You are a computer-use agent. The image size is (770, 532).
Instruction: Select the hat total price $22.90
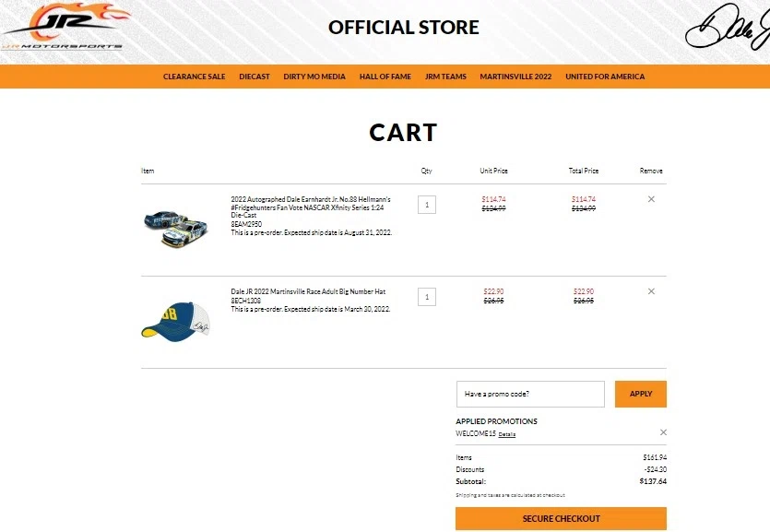point(584,291)
